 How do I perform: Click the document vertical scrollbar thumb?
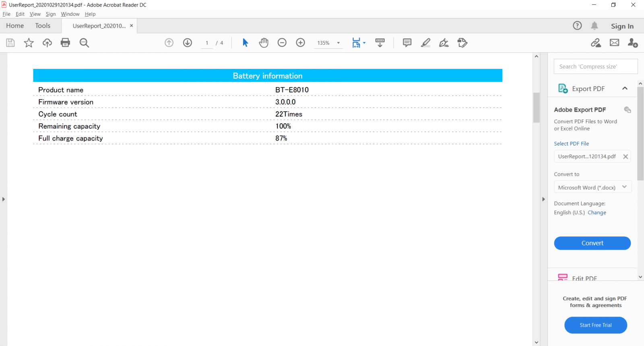point(536,108)
